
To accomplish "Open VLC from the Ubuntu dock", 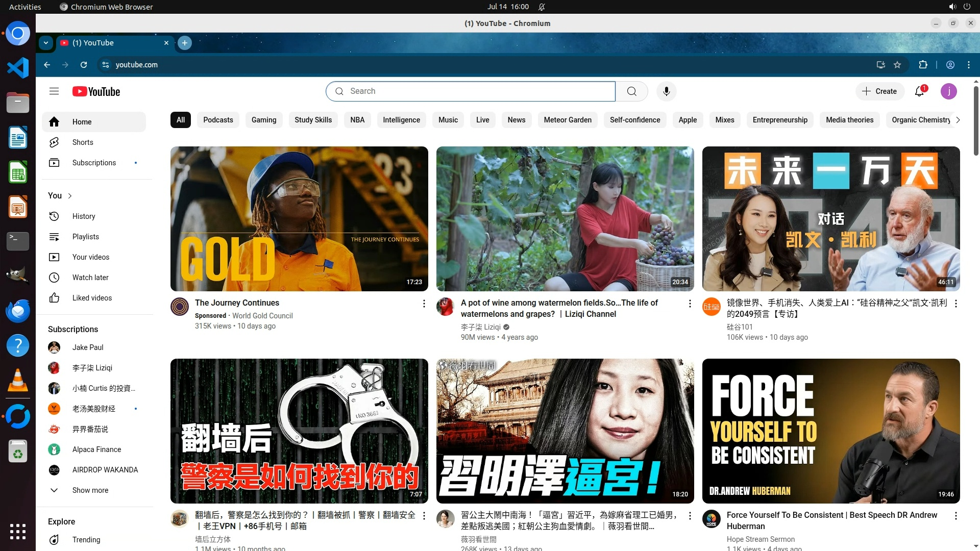I will 18,381.
